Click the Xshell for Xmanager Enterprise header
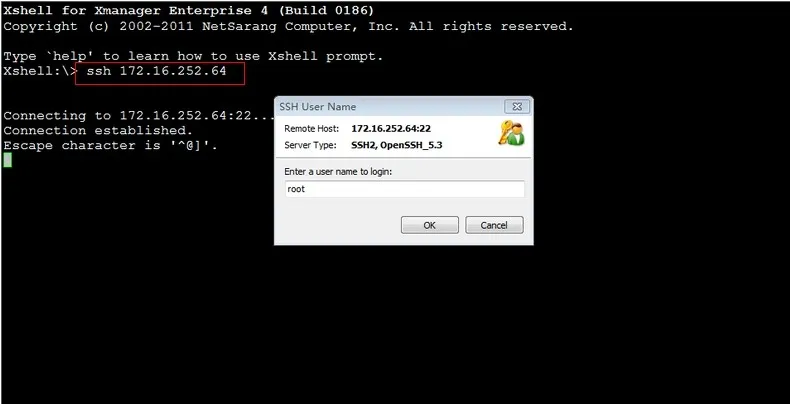 [189, 11]
